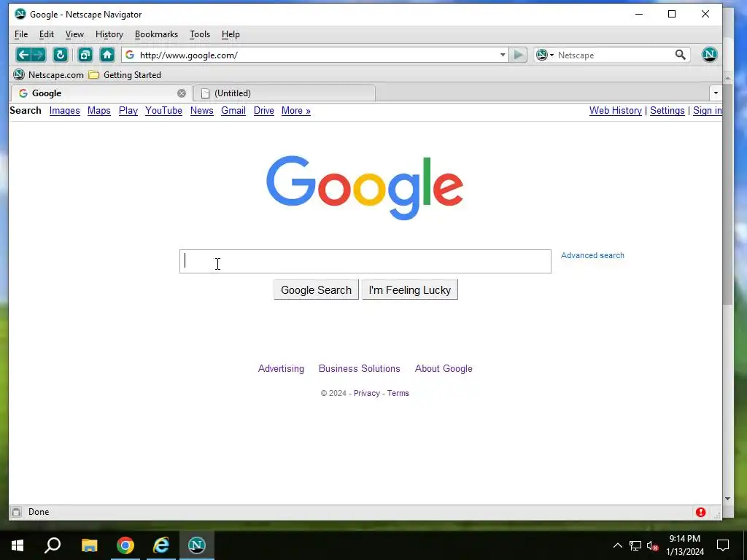Open the Tools menu

(x=200, y=34)
